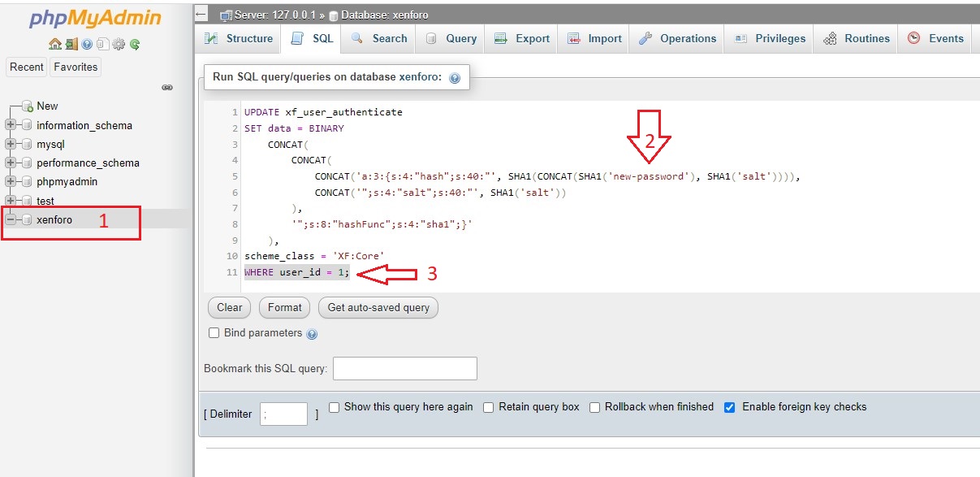Check Rollback when finished option
Screen dimensions: 980x477
[x=594, y=407]
